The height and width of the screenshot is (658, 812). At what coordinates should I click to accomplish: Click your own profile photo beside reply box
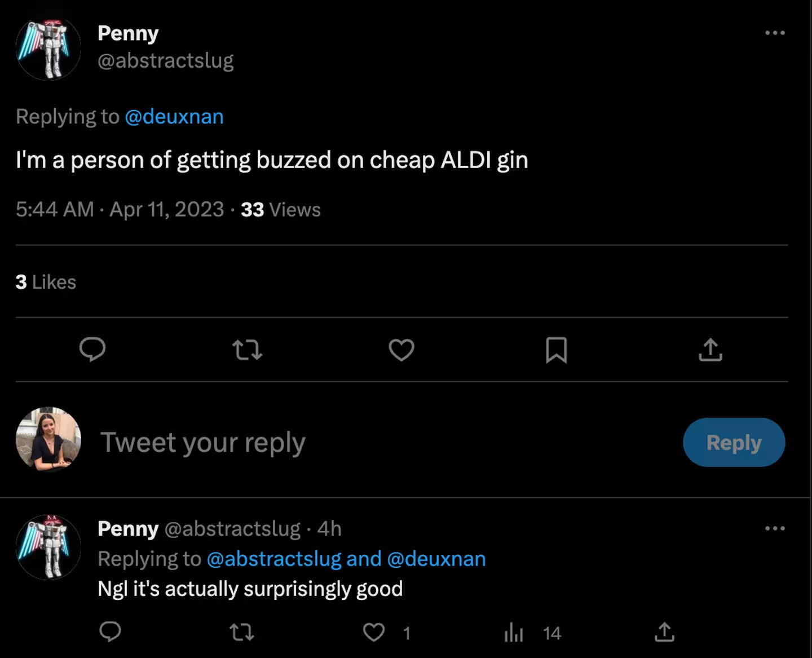pos(48,439)
